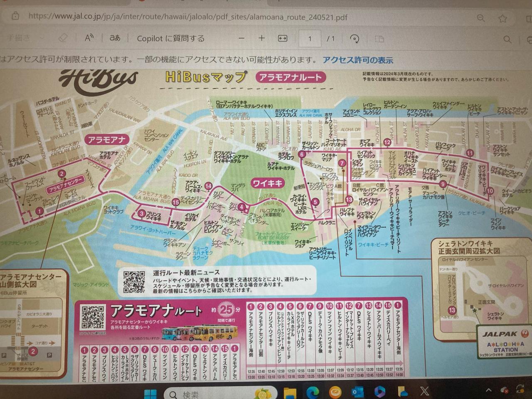The height and width of the screenshot is (399, 532).
Task: Click the fit to width icon
Action: 283,39
